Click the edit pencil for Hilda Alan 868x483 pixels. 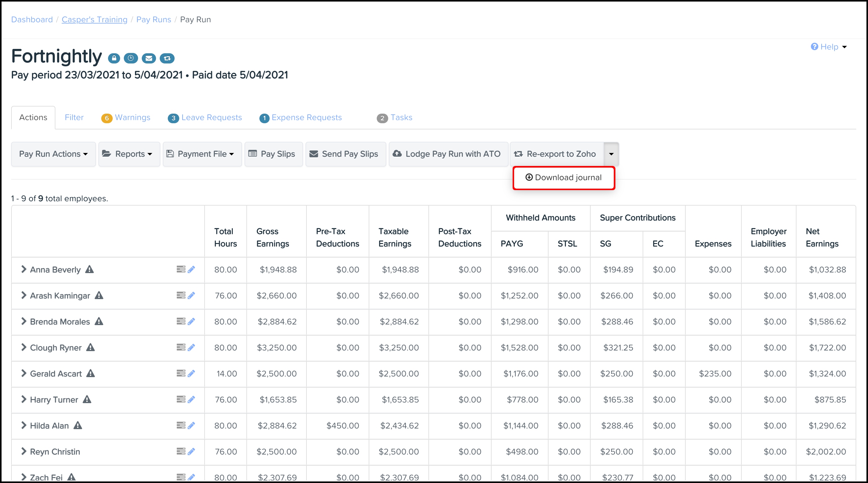tap(191, 425)
